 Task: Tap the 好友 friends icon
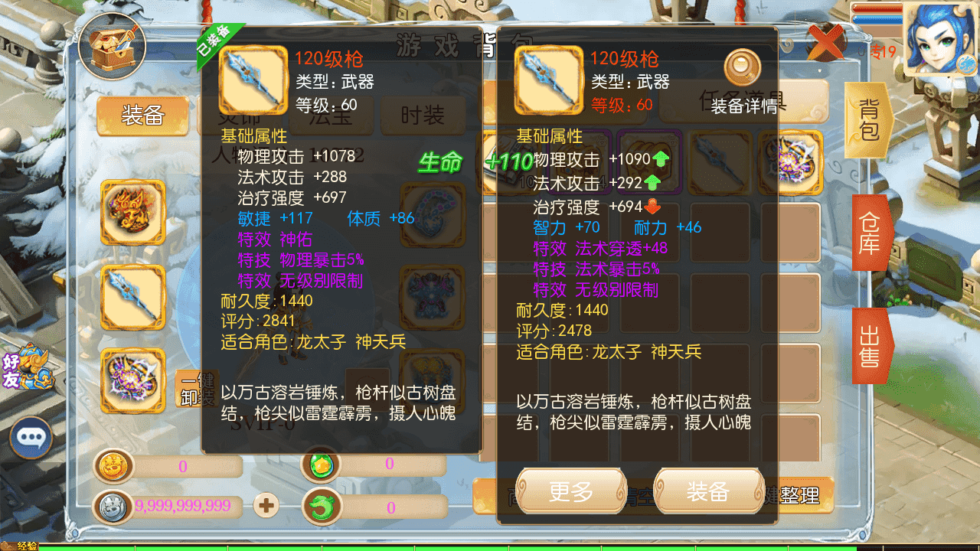[x=28, y=366]
